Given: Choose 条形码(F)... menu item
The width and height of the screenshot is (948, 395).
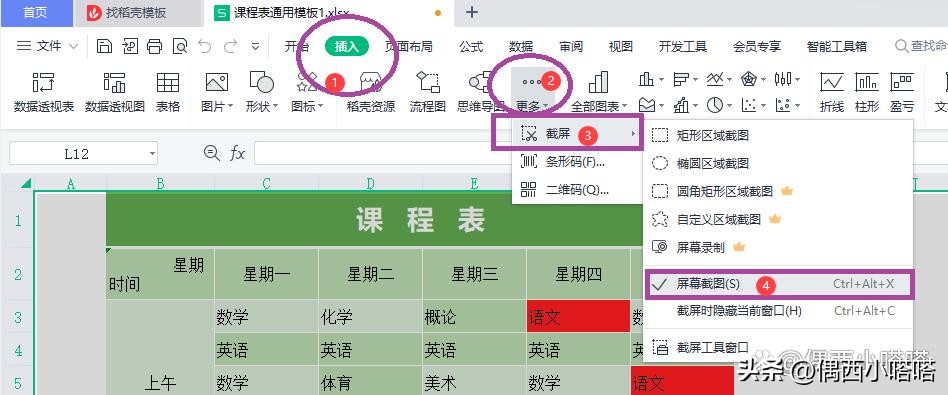Looking at the screenshot, I should [577, 162].
